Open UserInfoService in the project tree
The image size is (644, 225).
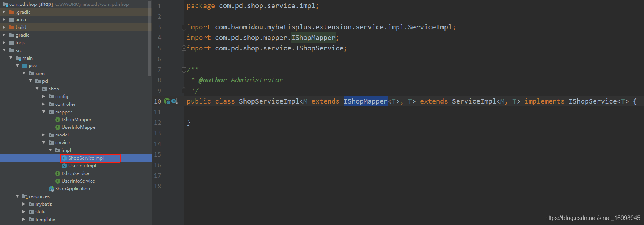pos(78,181)
